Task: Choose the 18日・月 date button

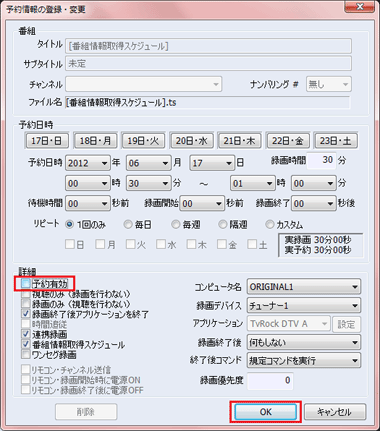Action: tap(95, 141)
